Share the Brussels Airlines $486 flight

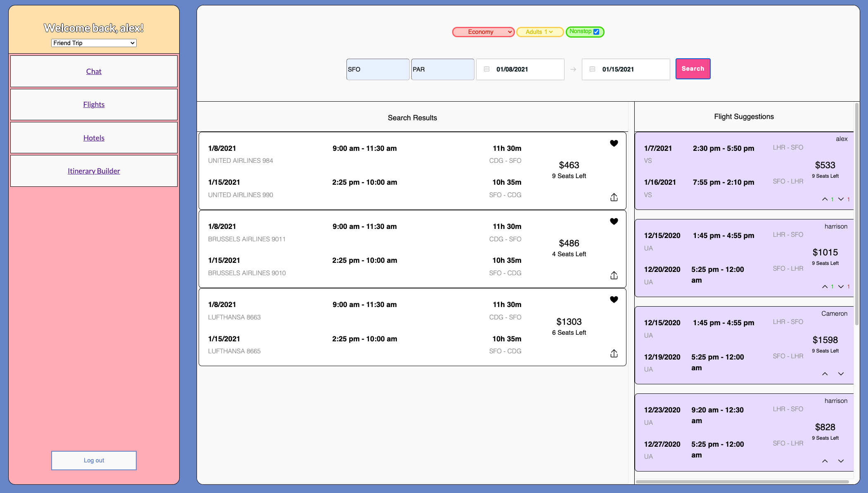pos(614,275)
